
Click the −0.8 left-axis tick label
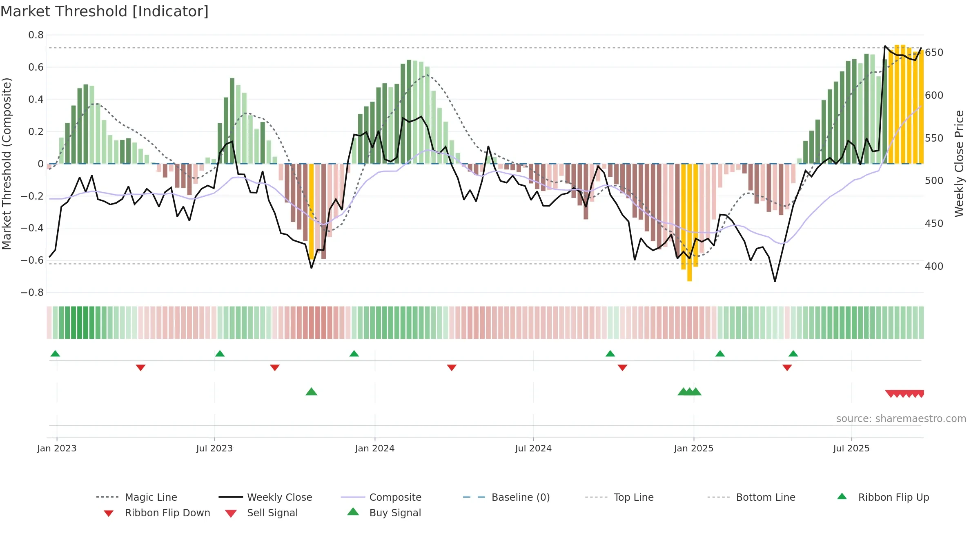point(32,293)
